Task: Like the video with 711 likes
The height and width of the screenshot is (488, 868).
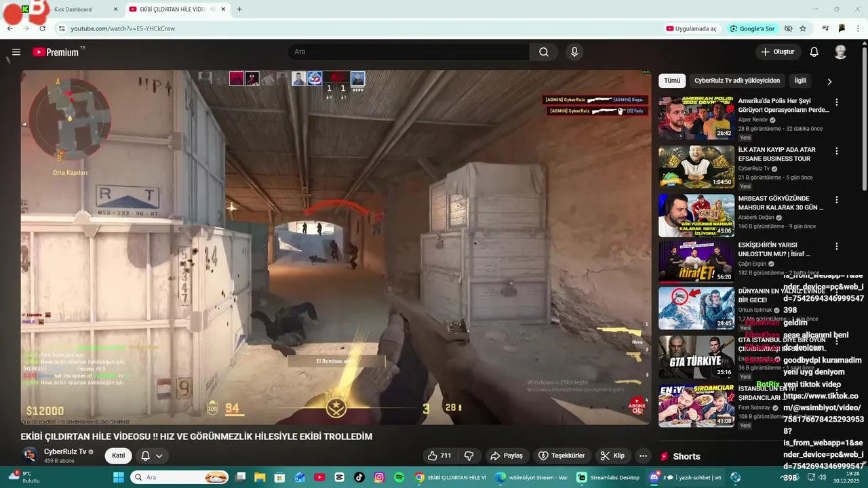Action: [x=439, y=456]
